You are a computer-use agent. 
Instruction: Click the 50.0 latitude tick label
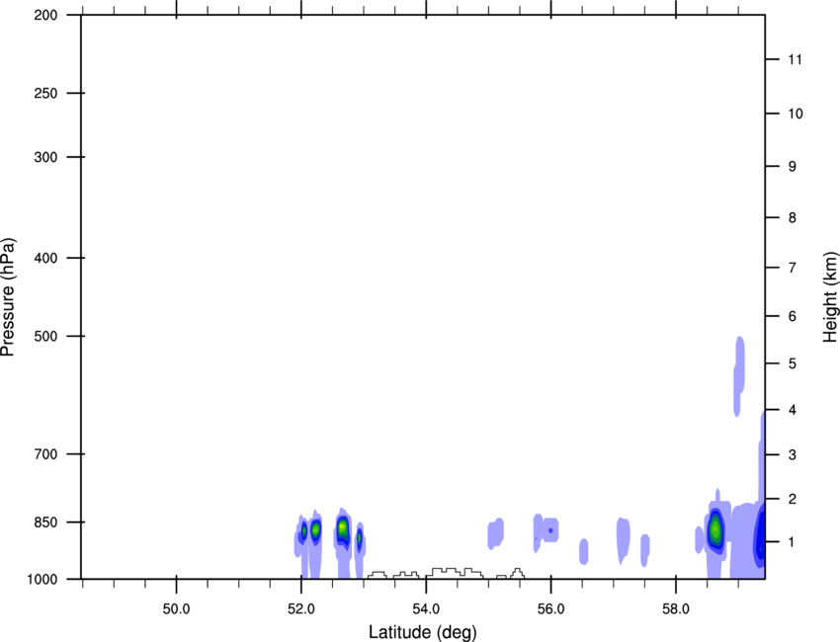tap(176, 609)
